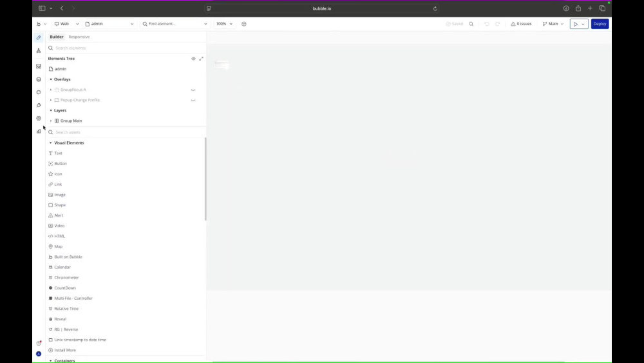This screenshot has width=644, height=363.
Task: Open the user account avatar icon
Action: click(x=39, y=354)
